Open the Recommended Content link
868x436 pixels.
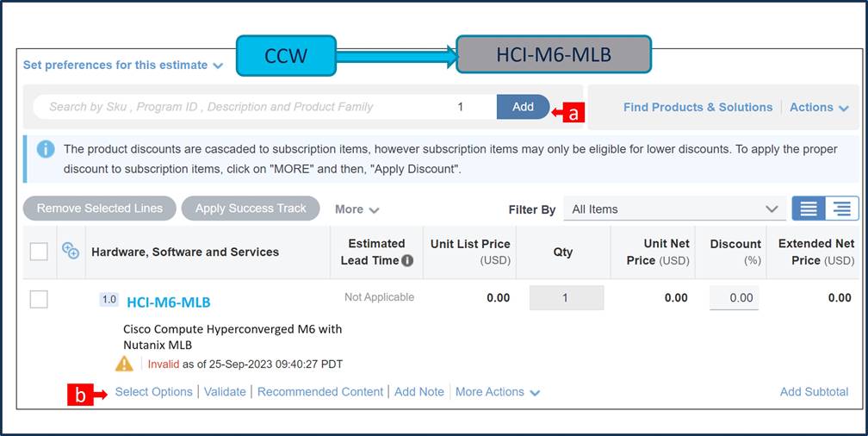(320, 392)
